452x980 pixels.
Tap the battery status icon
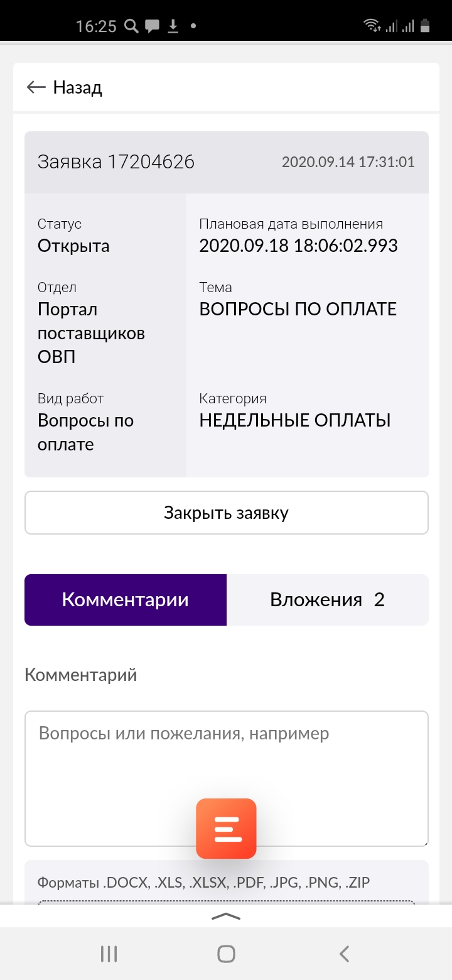426,26
